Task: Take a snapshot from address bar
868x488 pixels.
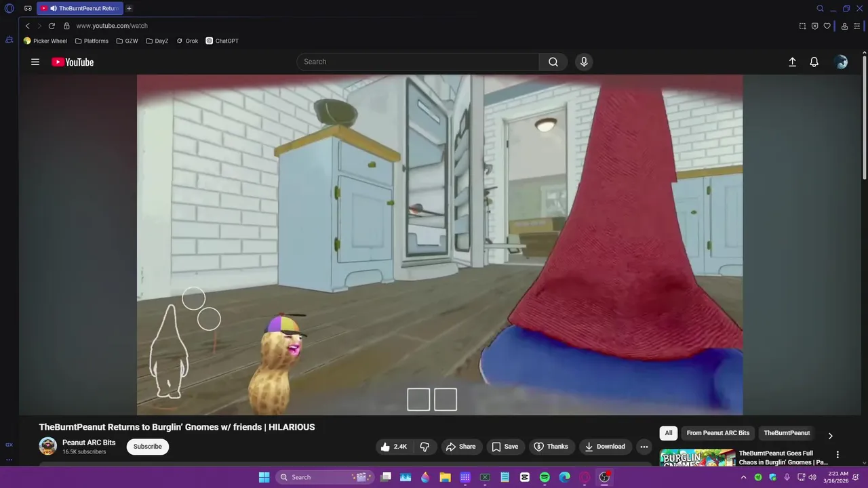Action: (x=802, y=26)
